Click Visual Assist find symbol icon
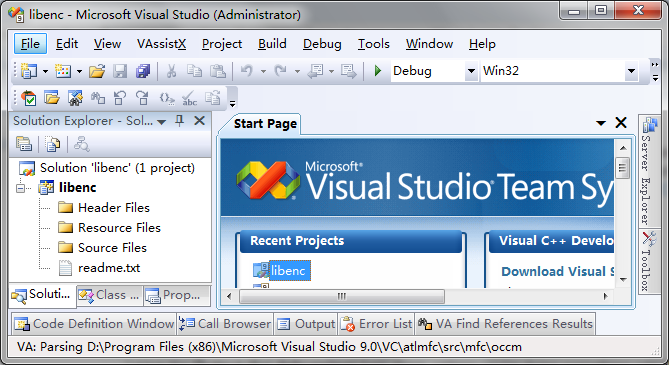The width and height of the screenshot is (669, 365). pyautogui.click(x=75, y=98)
